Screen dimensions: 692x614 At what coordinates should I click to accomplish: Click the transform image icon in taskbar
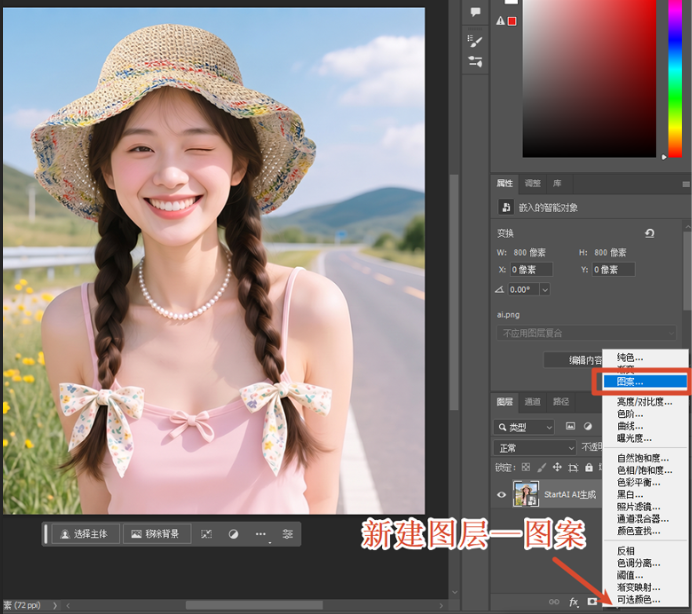point(207,534)
